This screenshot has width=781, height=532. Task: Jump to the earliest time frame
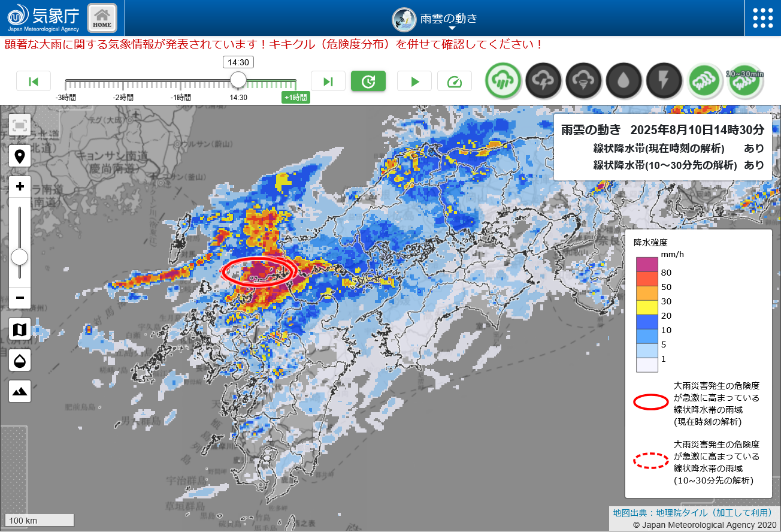[x=34, y=81]
